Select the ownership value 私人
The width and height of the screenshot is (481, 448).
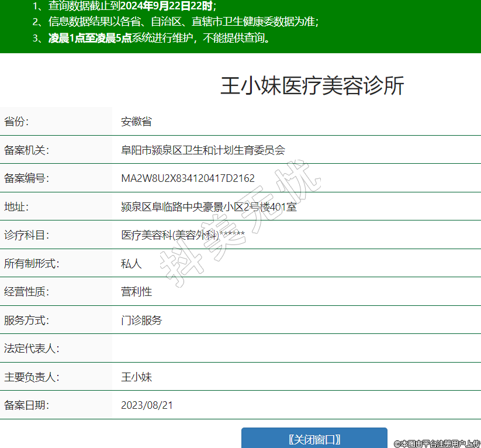coord(131,264)
